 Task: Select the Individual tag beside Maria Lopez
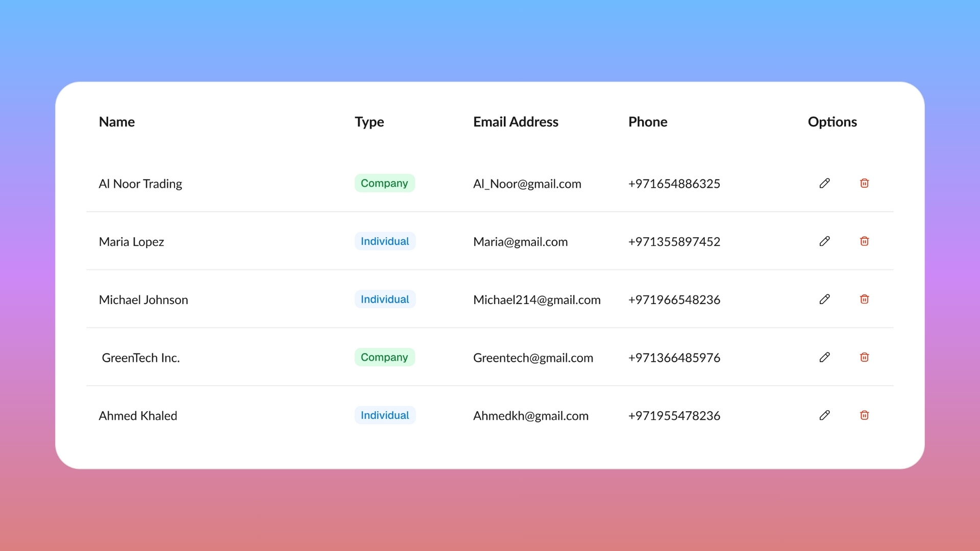pos(385,241)
